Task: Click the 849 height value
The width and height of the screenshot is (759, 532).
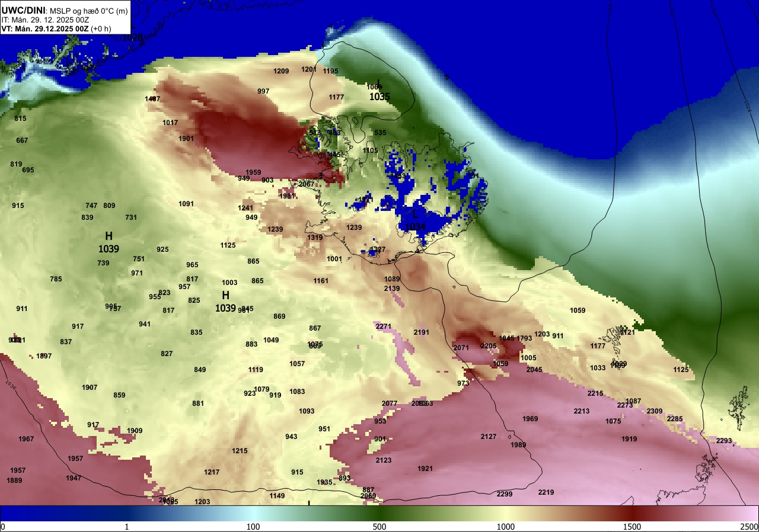Action: click(200, 370)
